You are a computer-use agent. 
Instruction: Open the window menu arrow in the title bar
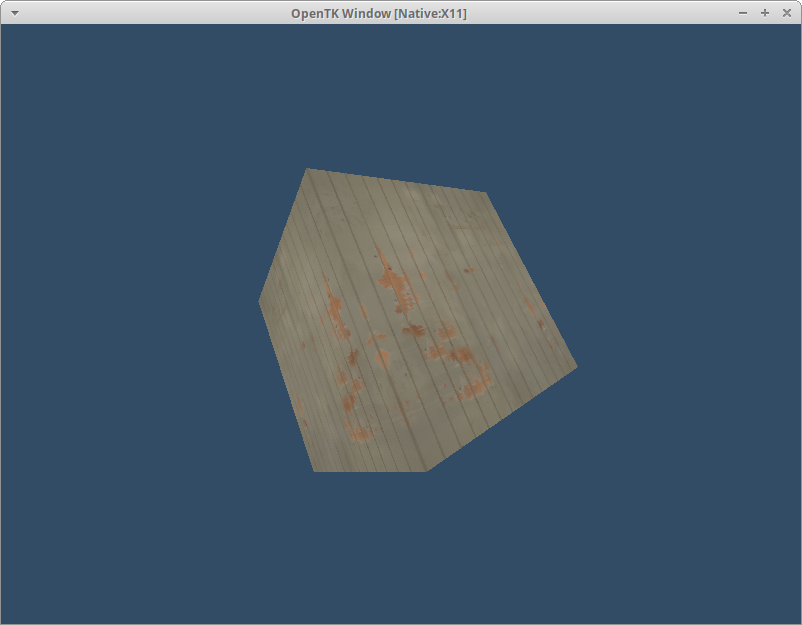(15, 13)
